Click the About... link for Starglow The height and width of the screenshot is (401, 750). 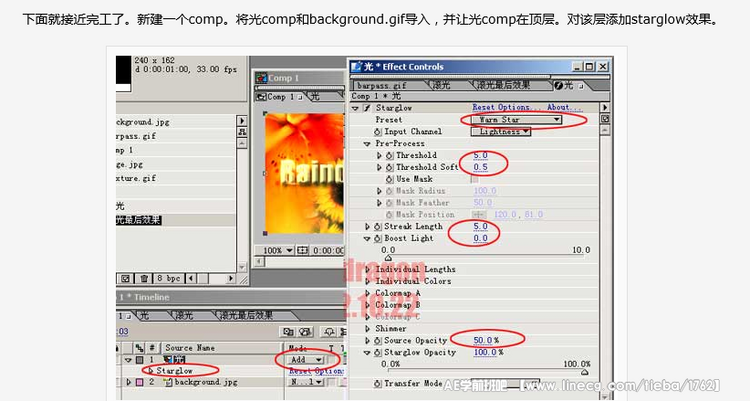(564, 108)
